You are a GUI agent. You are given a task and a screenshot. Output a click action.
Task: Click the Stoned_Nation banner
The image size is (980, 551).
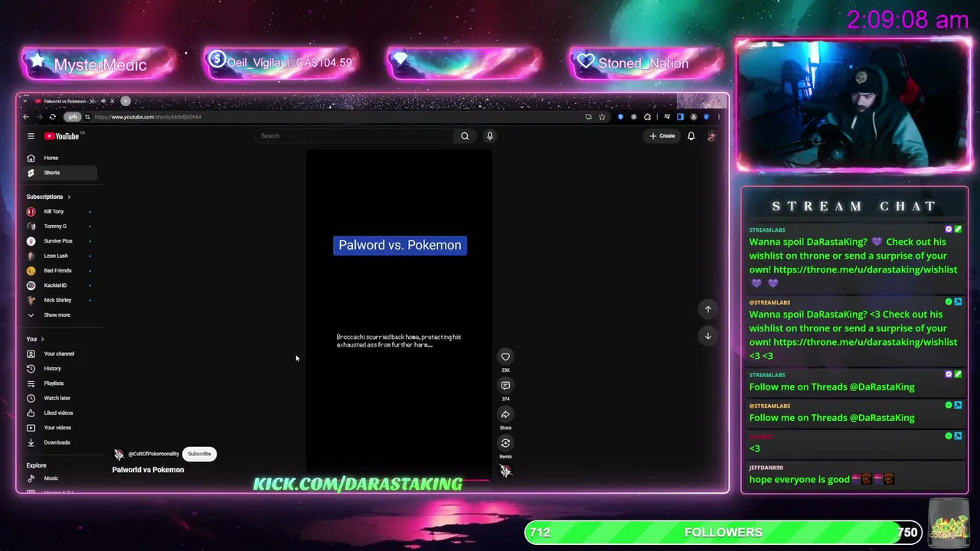(647, 64)
